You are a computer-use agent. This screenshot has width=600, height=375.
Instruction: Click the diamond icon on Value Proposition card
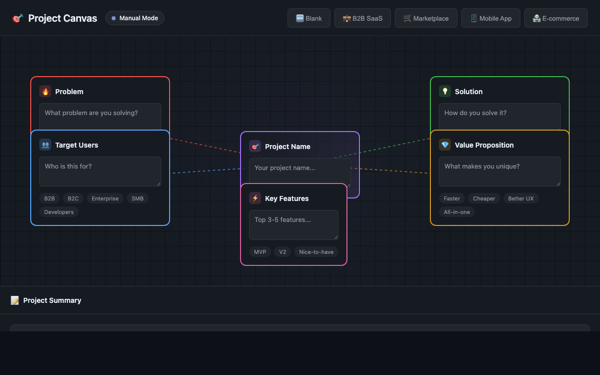pyautogui.click(x=445, y=145)
